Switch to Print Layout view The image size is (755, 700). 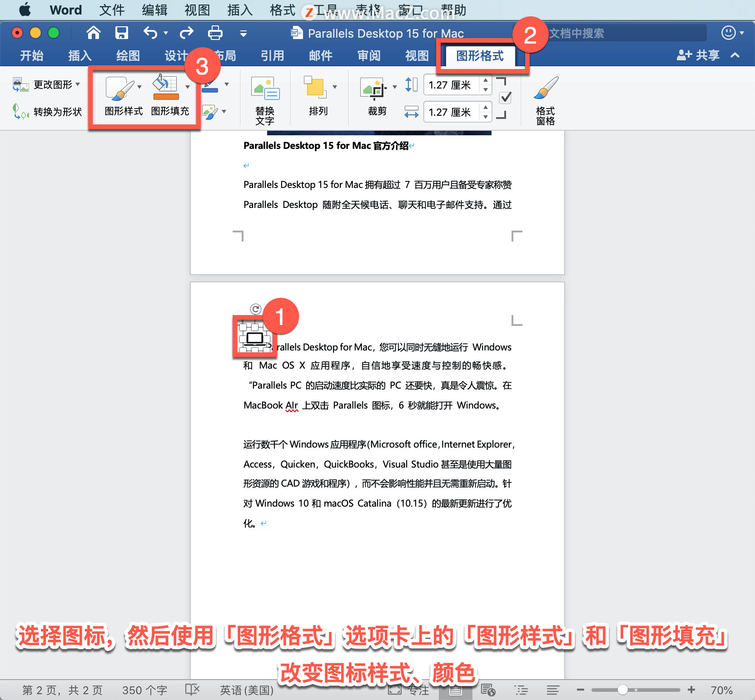(456, 690)
